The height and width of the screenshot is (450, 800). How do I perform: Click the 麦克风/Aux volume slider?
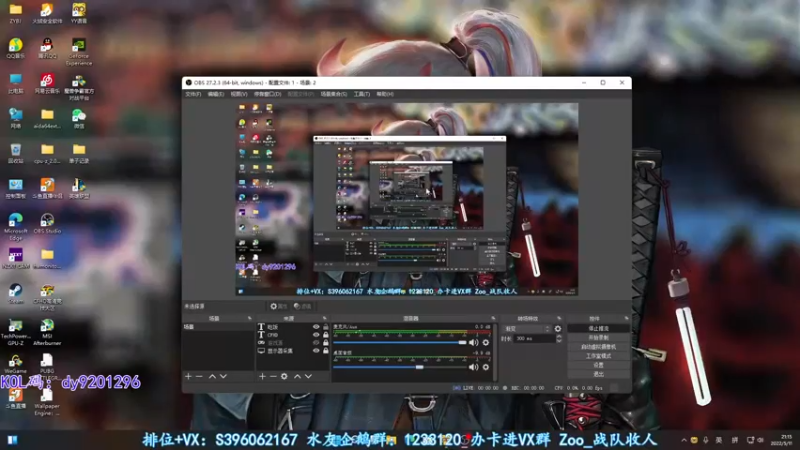click(x=399, y=342)
